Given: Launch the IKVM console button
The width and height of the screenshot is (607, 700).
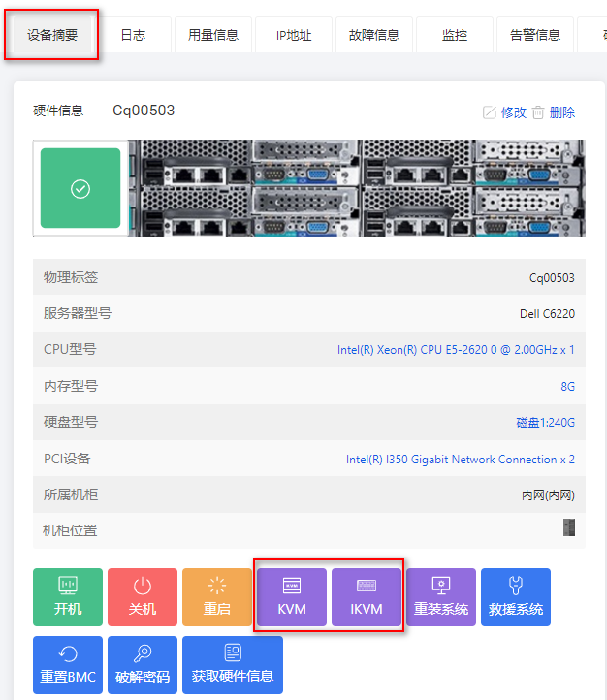Looking at the screenshot, I should [x=367, y=597].
